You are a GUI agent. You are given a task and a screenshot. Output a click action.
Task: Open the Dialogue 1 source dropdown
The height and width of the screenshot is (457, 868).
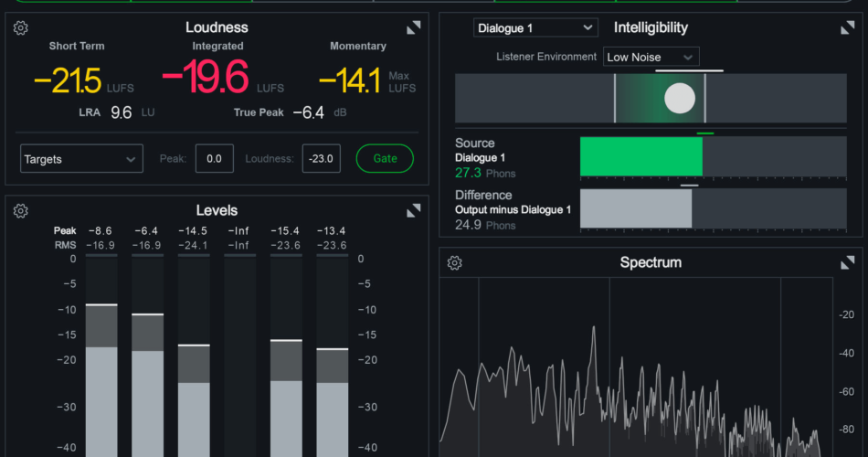click(535, 28)
